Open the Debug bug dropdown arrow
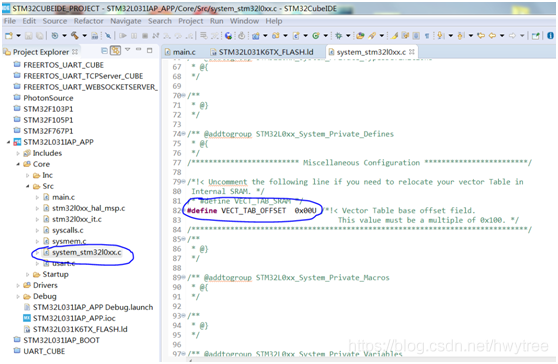Image resolution: width=558 pixels, height=364 pixels. 348,36
